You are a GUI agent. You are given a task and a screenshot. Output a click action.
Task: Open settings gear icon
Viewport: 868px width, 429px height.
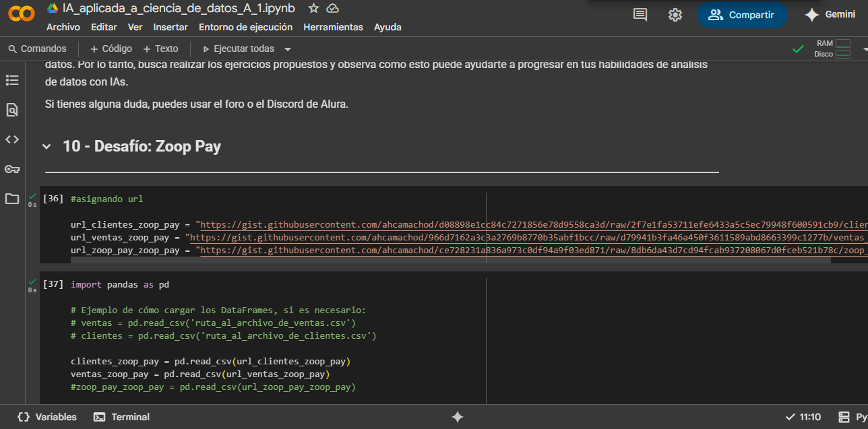coord(675,15)
